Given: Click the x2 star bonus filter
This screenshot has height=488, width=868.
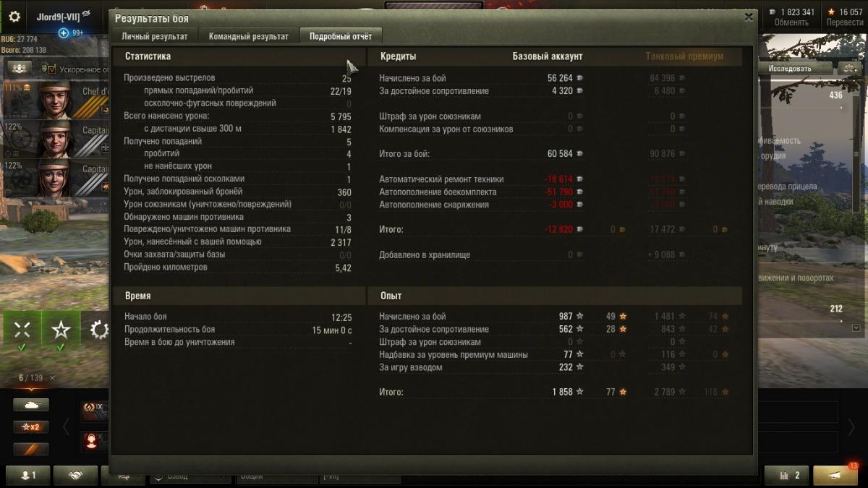Looking at the screenshot, I should (31, 427).
